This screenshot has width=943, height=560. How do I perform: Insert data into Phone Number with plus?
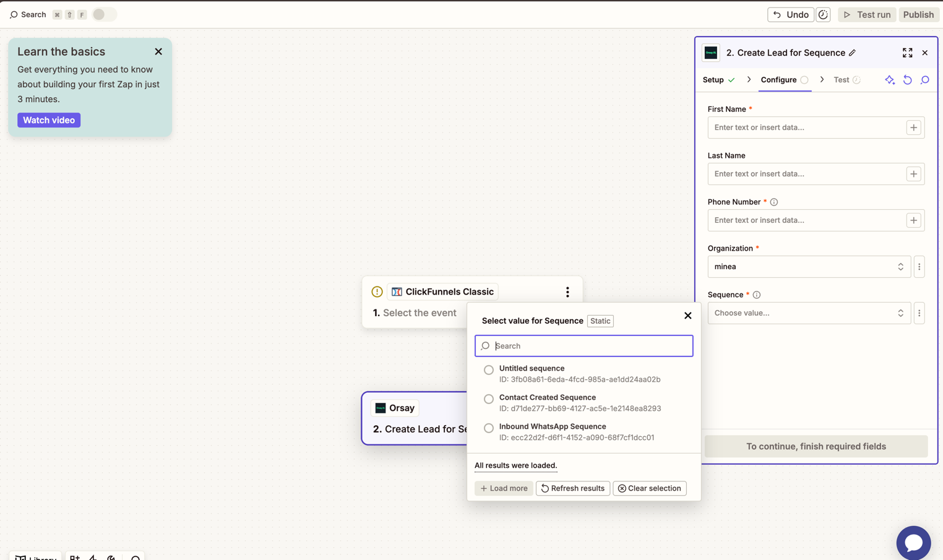pyautogui.click(x=913, y=220)
